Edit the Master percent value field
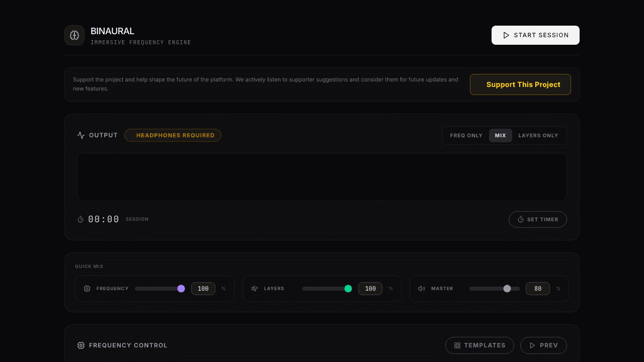 click(538, 289)
